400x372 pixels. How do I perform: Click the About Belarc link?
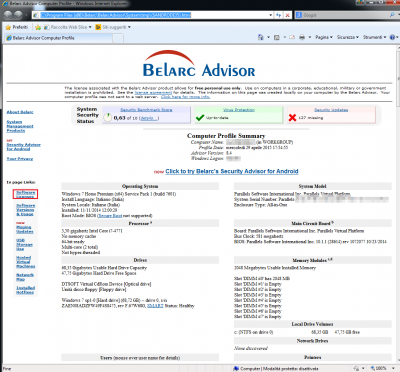pos(20,112)
